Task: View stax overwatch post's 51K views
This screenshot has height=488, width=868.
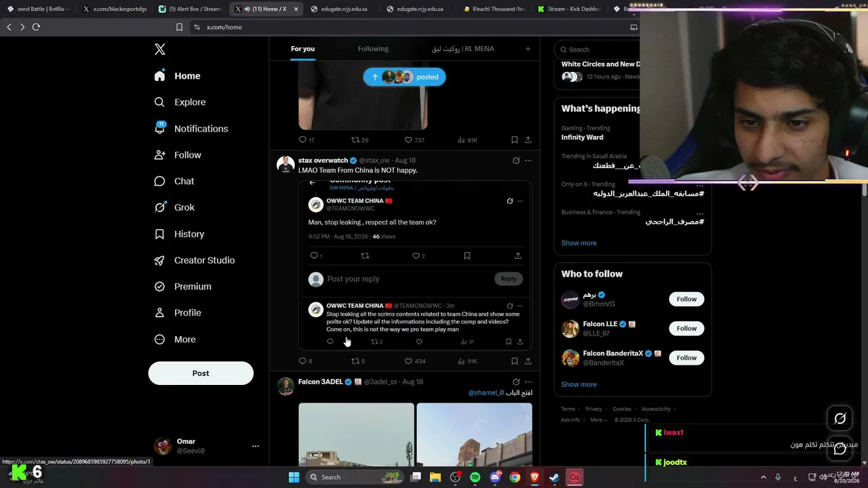Action: (467, 361)
